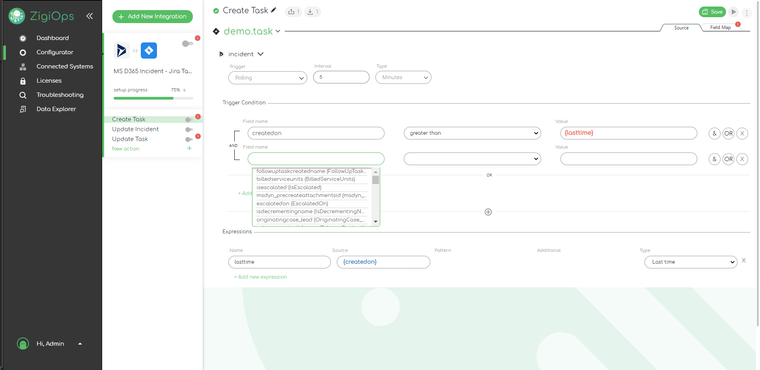The height and width of the screenshot is (370, 760).
Task: Click the field list scrollbar down arrow
Action: (375, 222)
